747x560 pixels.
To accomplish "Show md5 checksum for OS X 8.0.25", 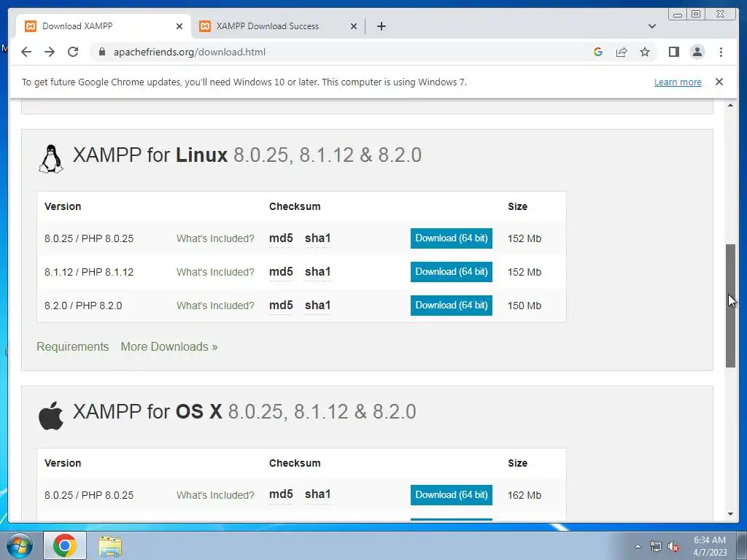I will coord(281,494).
